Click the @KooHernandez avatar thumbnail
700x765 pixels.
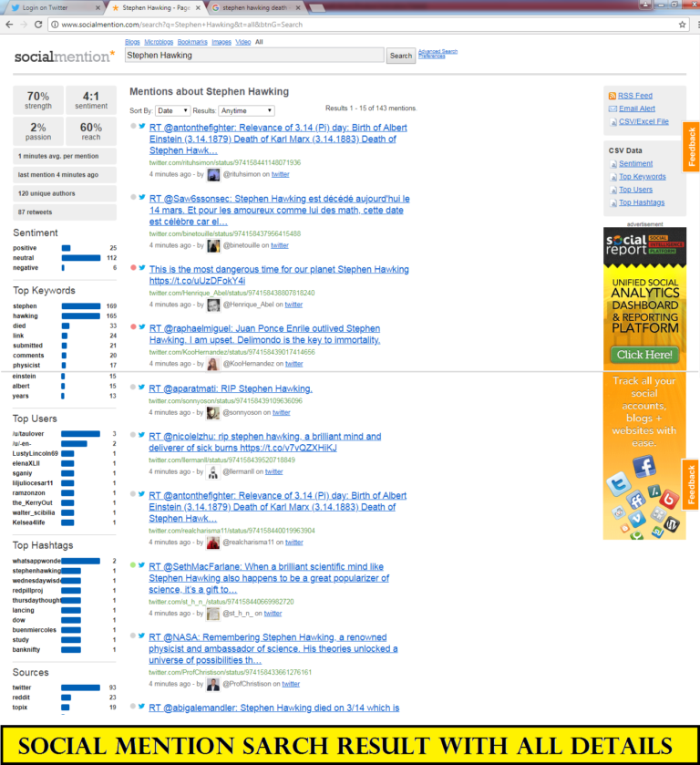(x=212, y=364)
